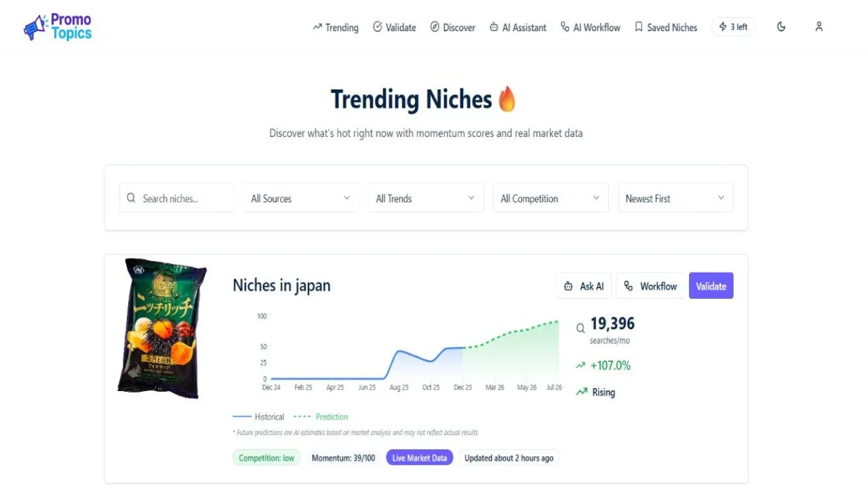The image size is (868, 488).
Task: Change sorting via Newest First selector
Action: tap(675, 198)
